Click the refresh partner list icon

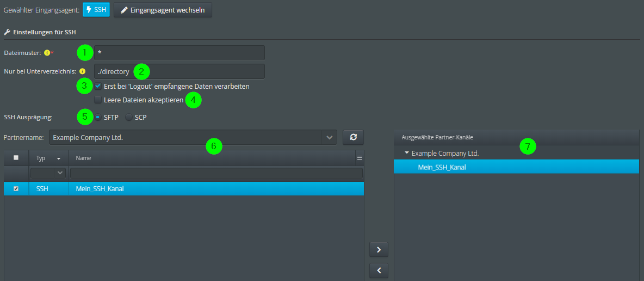click(353, 137)
